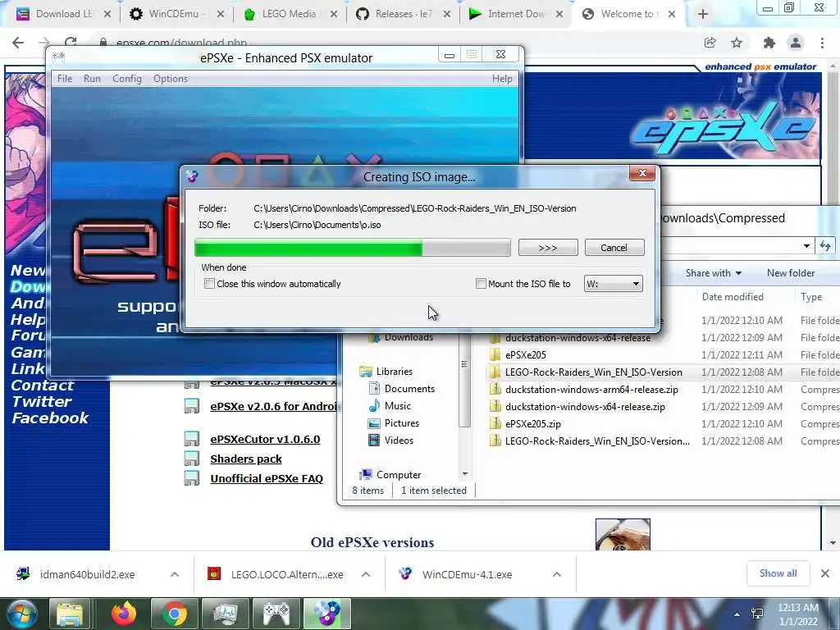Sort by Date modified column
The height and width of the screenshot is (630, 840).
click(733, 297)
